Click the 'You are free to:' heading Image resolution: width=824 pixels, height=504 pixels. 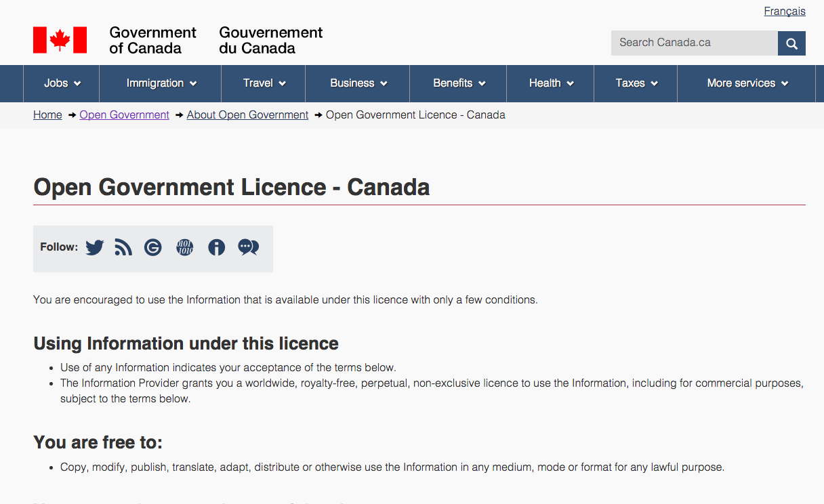98,442
